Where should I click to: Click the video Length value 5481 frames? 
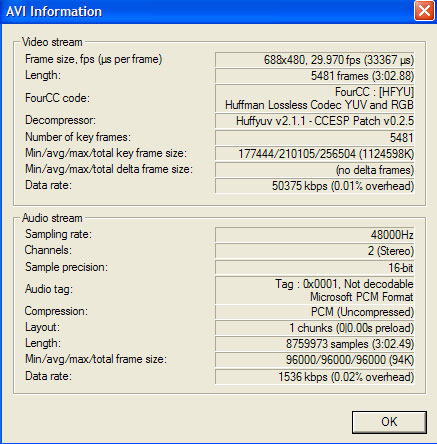coord(315,76)
